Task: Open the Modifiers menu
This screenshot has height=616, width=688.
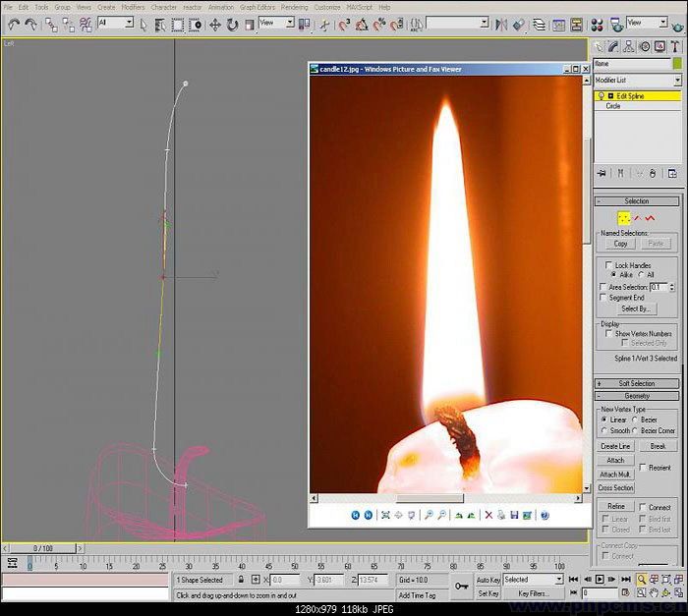Action: pos(133,8)
